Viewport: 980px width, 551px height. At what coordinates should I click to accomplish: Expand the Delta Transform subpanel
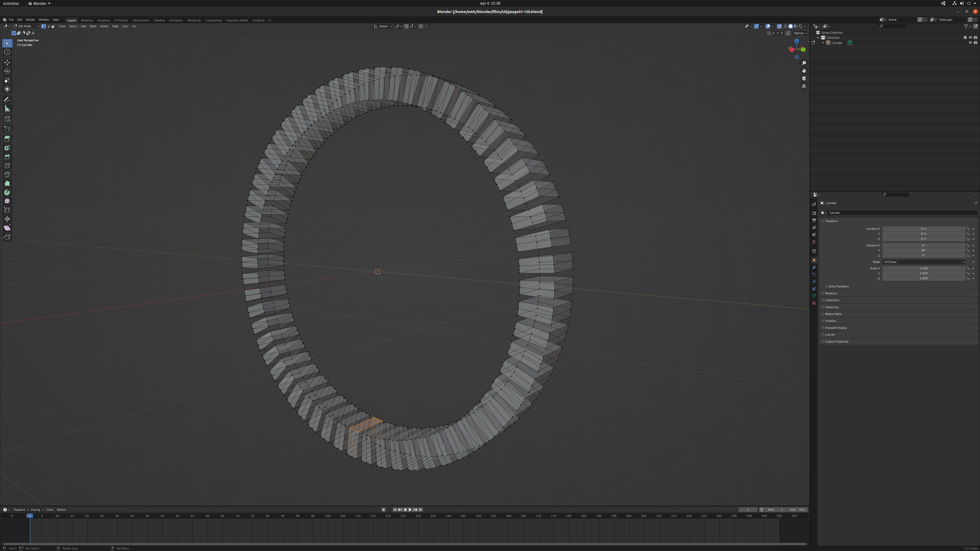tap(838, 286)
